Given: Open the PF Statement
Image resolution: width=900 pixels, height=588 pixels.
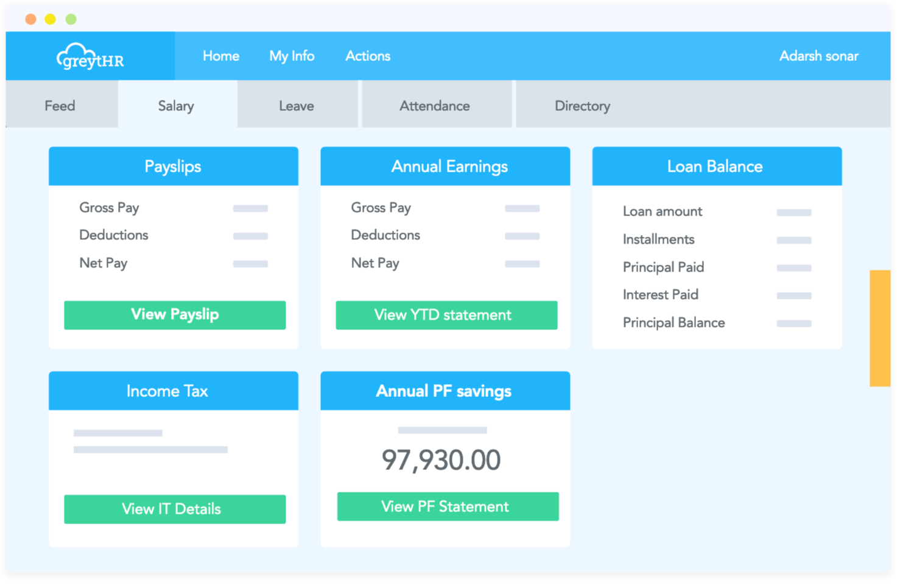Looking at the screenshot, I should click(x=448, y=506).
